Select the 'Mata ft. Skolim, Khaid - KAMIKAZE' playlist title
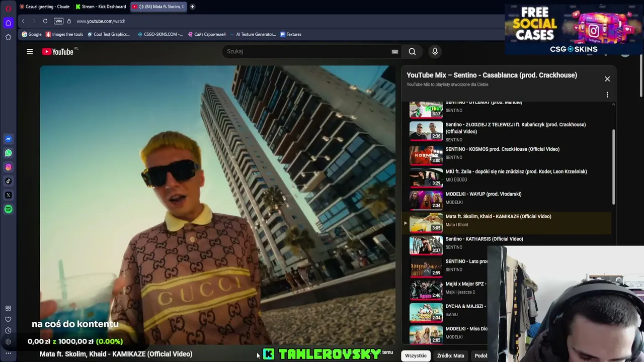This screenshot has width=644, height=362. click(x=498, y=217)
